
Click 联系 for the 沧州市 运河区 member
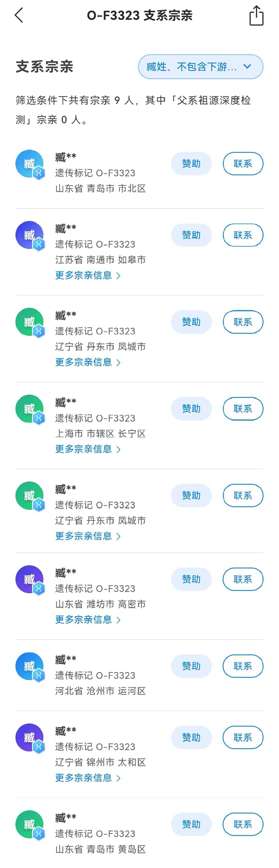[x=243, y=666]
